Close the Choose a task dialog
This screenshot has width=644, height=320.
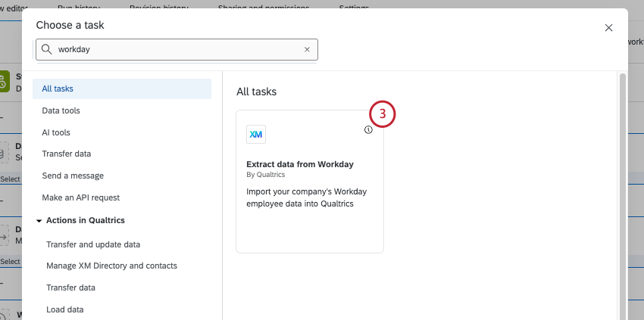(608, 27)
